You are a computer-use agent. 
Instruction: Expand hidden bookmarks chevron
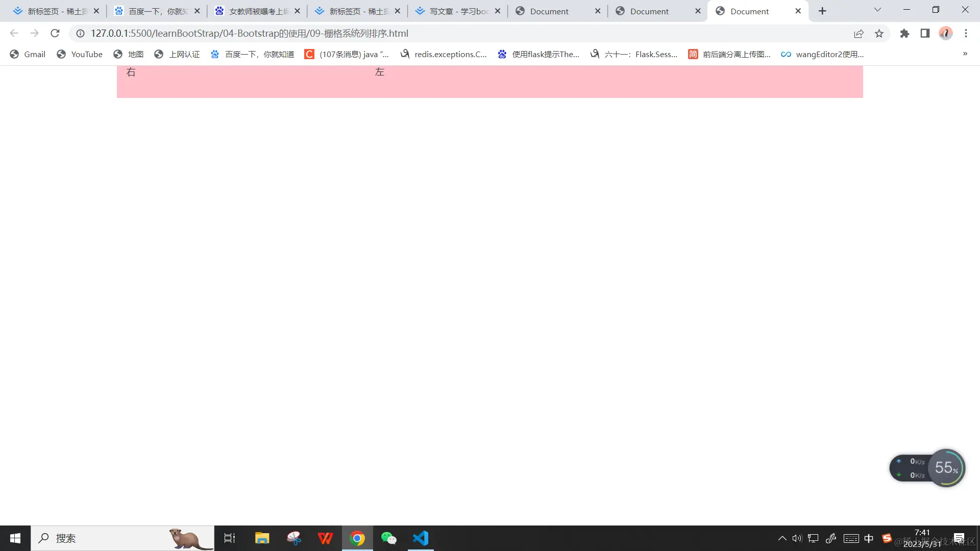(965, 54)
